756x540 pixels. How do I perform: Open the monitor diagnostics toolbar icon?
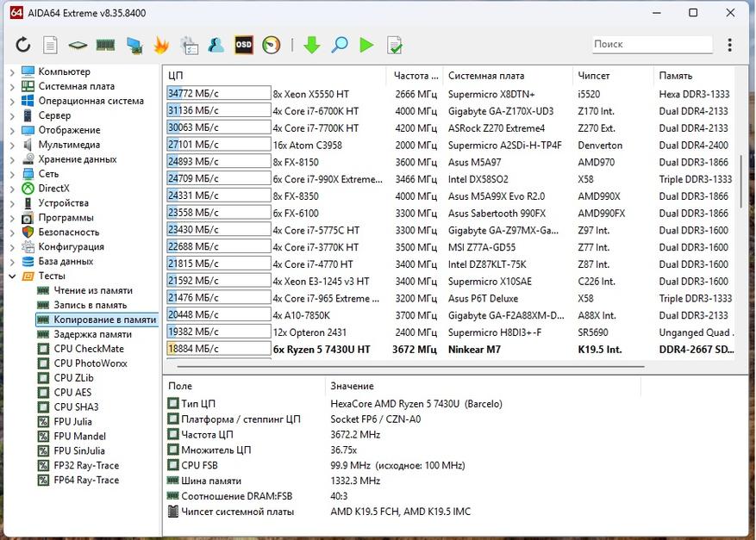point(134,46)
